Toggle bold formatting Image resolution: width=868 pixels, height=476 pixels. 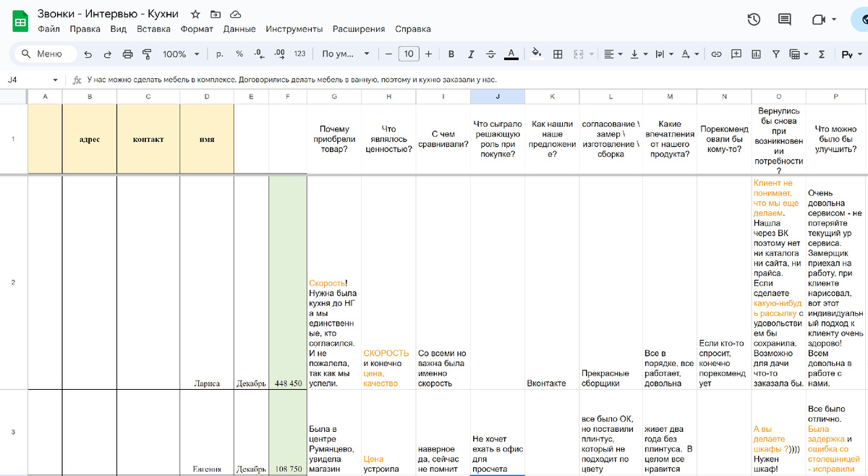tap(451, 54)
